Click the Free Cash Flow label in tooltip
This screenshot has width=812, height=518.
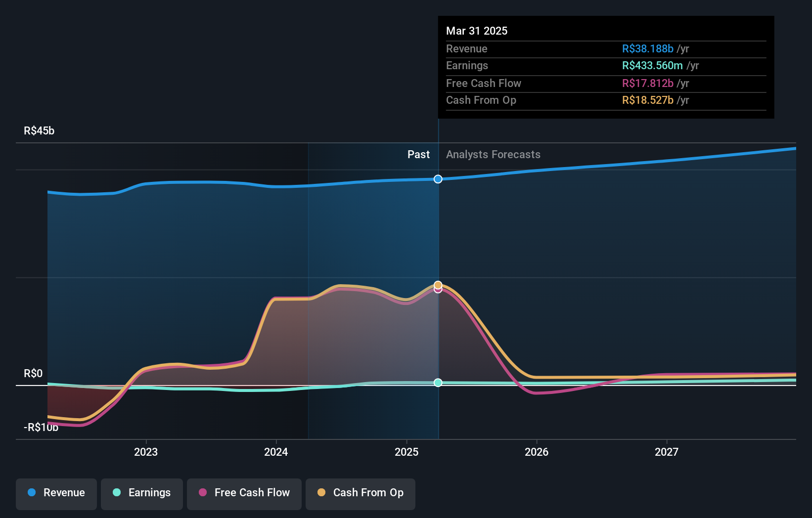[x=484, y=84]
